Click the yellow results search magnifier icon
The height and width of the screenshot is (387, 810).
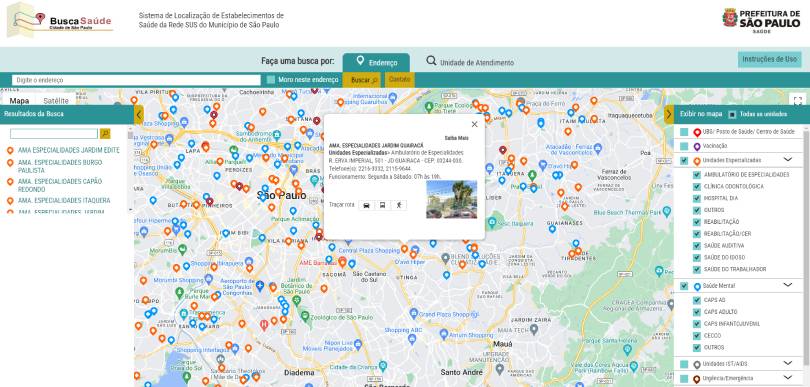105,134
